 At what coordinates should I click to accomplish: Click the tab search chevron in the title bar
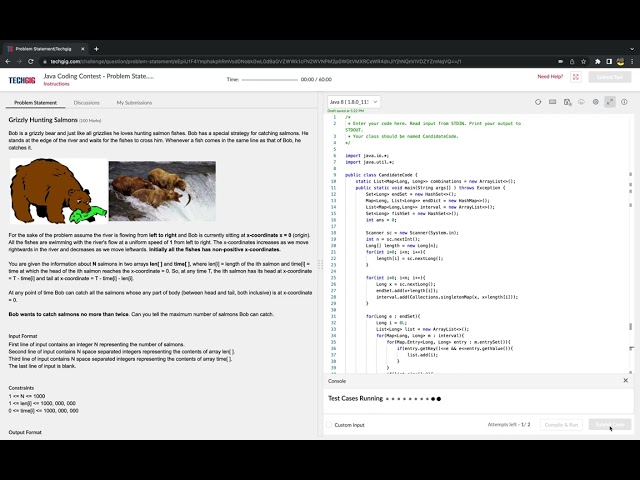click(632, 49)
